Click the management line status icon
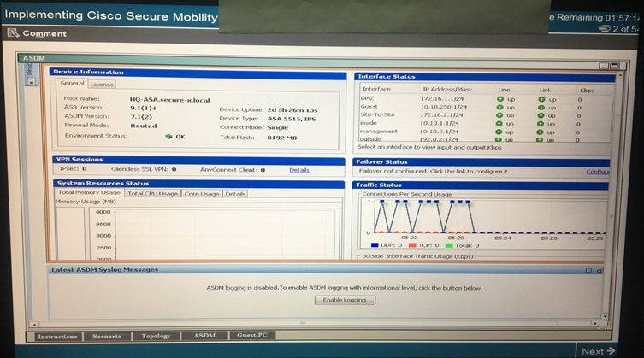 (x=499, y=132)
